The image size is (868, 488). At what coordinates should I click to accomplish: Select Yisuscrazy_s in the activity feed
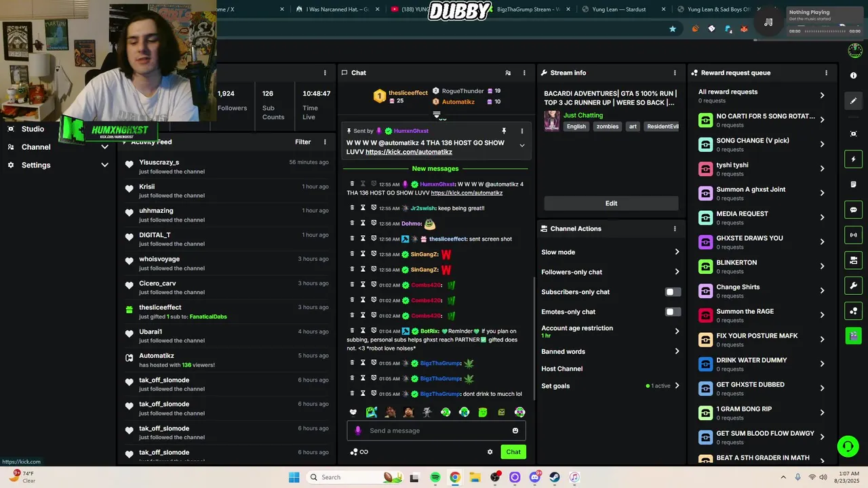pyautogui.click(x=159, y=163)
